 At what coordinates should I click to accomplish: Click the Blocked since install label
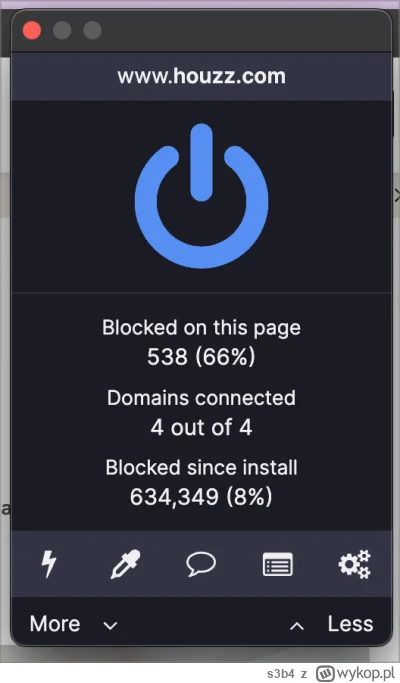(201, 468)
